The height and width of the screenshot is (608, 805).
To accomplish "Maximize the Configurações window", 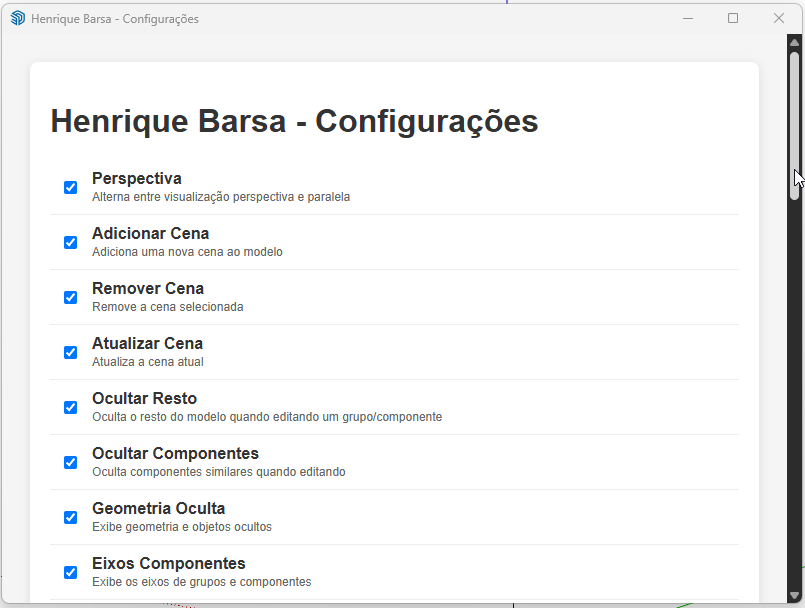I will click(x=733, y=18).
